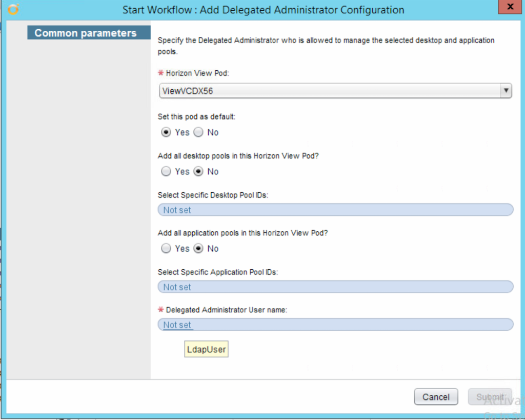Viewport: 525px width, 420px height.
Task: Choose No for adding all application pools
Action: point(198,249)
